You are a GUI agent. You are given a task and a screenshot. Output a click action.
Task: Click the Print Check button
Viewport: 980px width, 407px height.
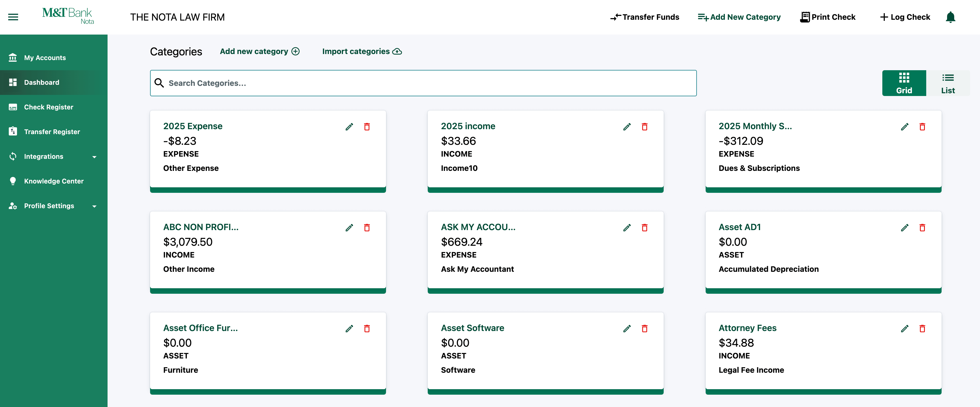click(x=828, y=17)
